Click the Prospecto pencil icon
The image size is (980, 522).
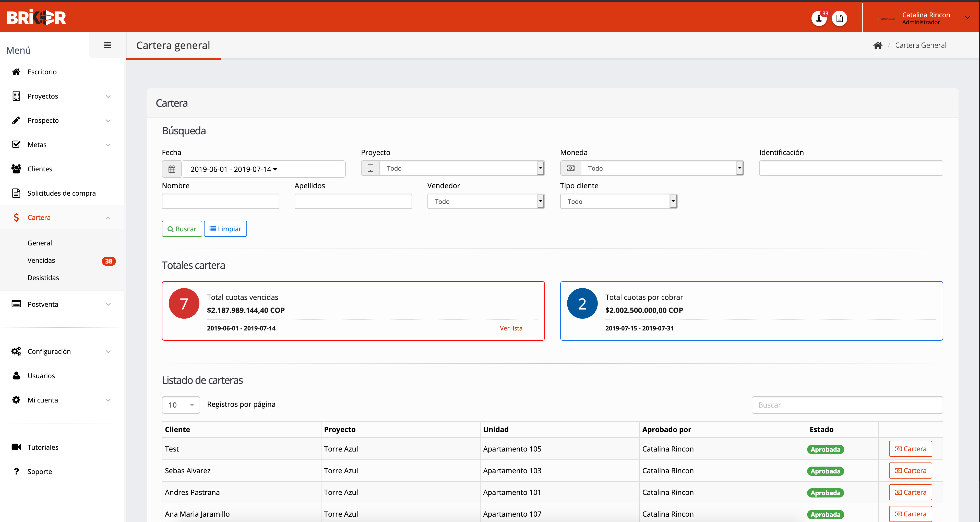16,120
